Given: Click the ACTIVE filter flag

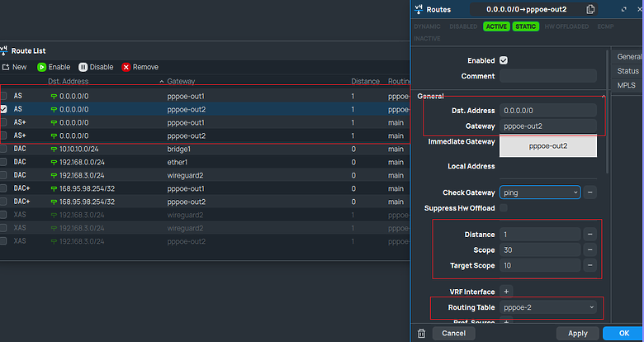Looking at the screenshot, I should click(x=496, y=26).
